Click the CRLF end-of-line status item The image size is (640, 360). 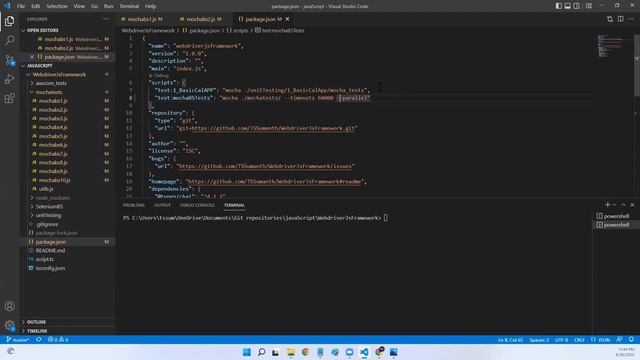(579, 340)
